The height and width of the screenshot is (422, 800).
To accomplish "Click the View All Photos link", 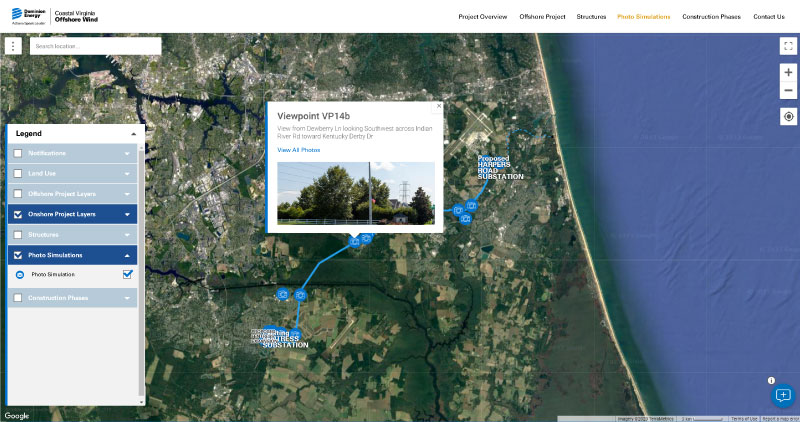I will point(298,149).
